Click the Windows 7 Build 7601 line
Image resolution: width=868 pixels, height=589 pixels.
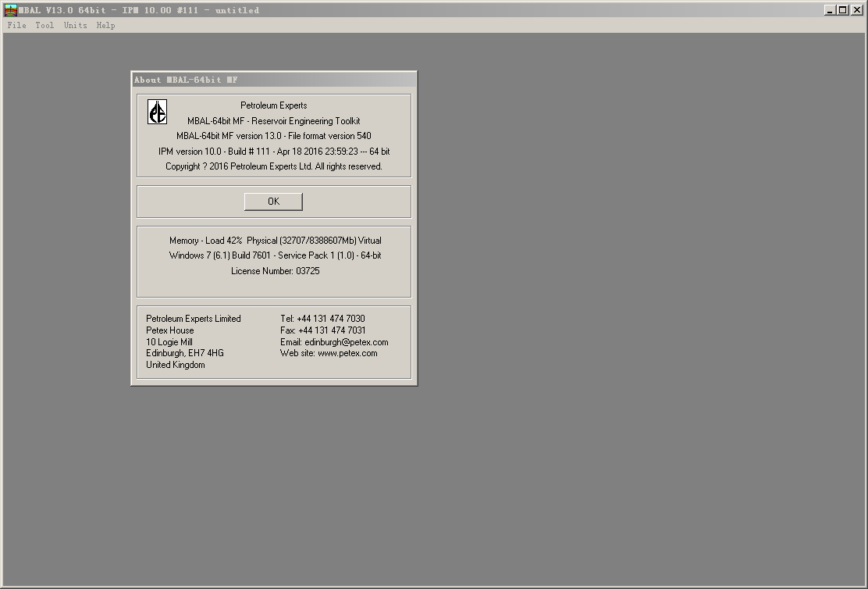[275, 255]
